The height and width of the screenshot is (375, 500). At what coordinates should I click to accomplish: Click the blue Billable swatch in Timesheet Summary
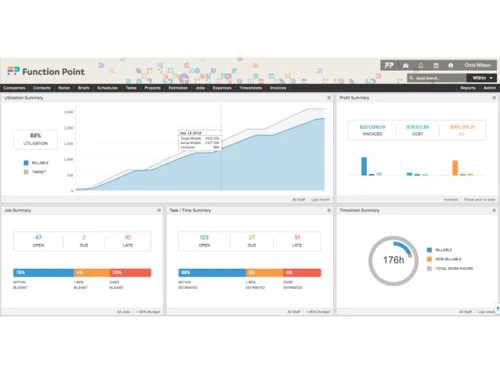point(429,250)
